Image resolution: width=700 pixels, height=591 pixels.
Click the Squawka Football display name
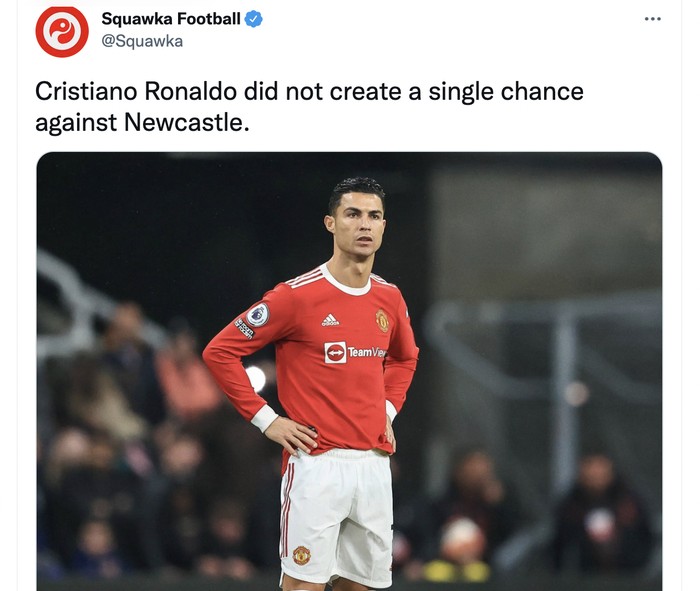click(171, 19)
